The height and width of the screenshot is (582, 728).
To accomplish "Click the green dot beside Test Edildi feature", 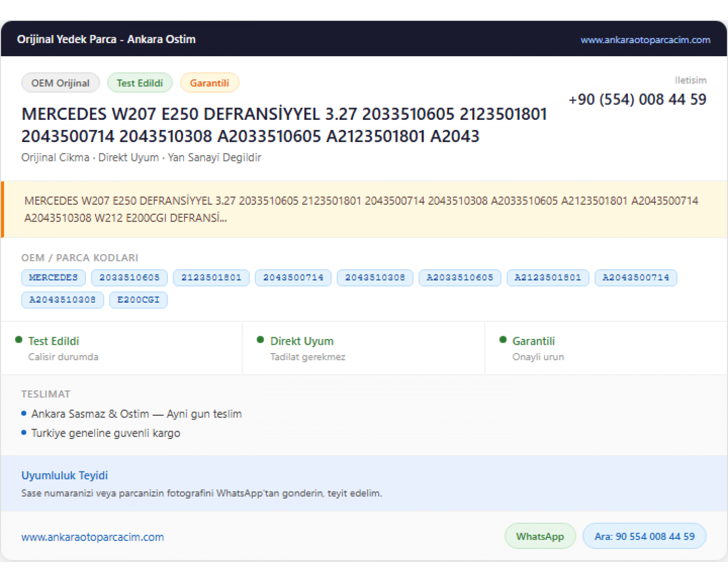I will tap(19, 340).
